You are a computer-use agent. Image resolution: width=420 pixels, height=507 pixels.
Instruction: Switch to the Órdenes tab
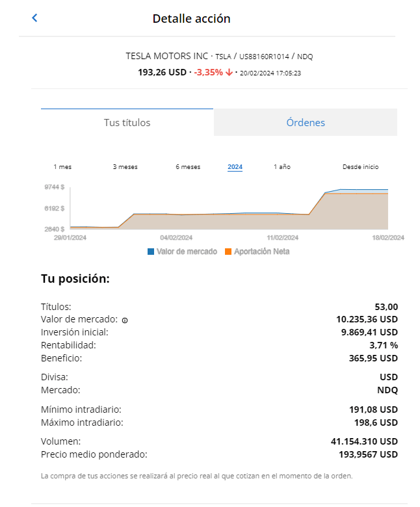[306, 122]
